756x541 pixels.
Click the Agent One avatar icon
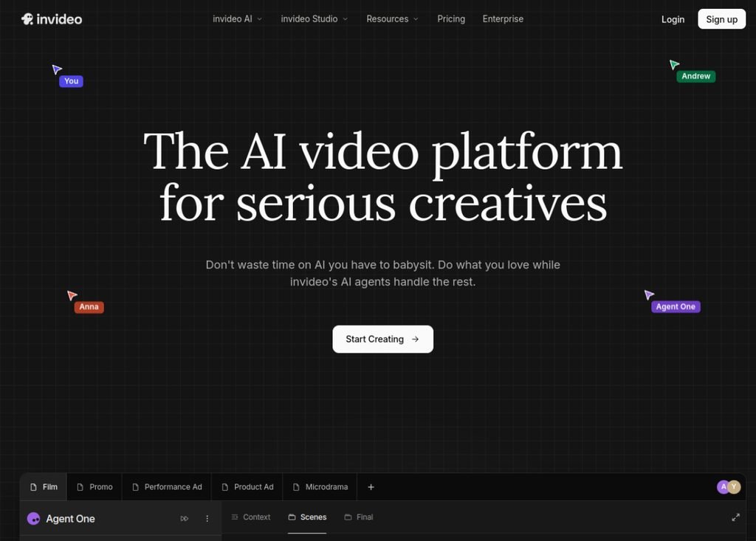point(33,519)
